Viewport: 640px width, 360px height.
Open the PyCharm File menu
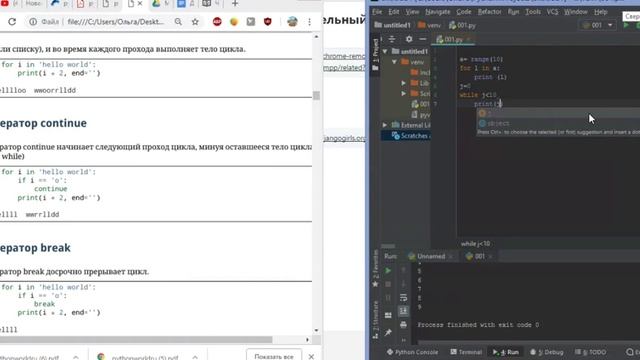click(x=377, y=12)
